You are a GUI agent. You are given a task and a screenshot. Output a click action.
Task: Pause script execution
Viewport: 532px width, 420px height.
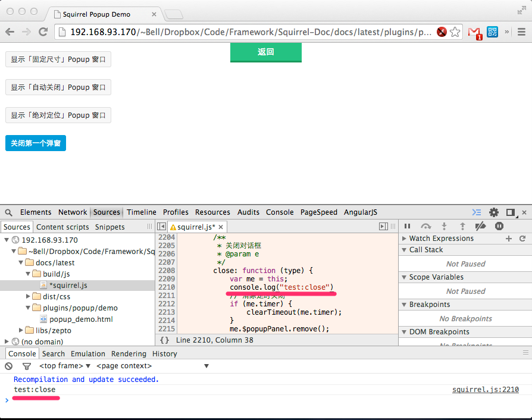click(407, 226)
